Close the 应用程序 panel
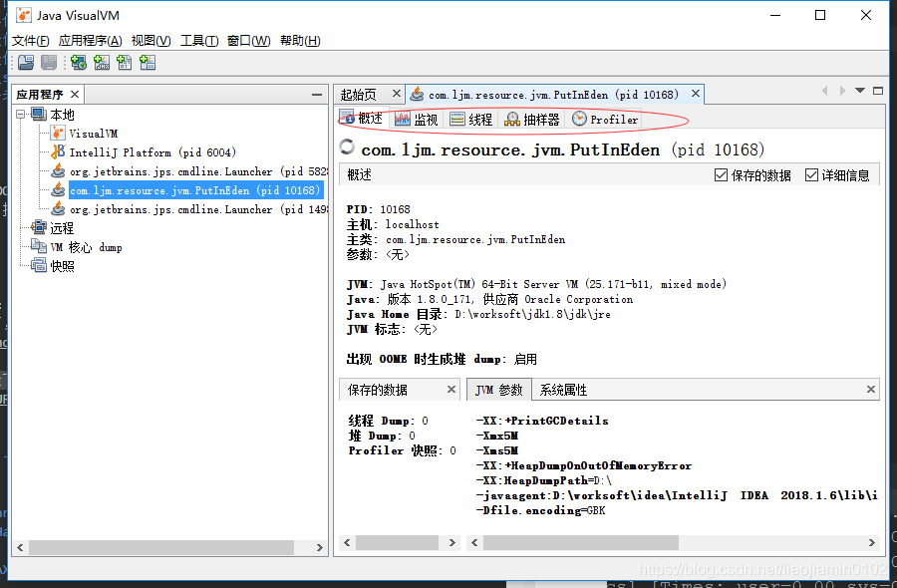Screen dimensions: 897x588 [x=75, y=94]
